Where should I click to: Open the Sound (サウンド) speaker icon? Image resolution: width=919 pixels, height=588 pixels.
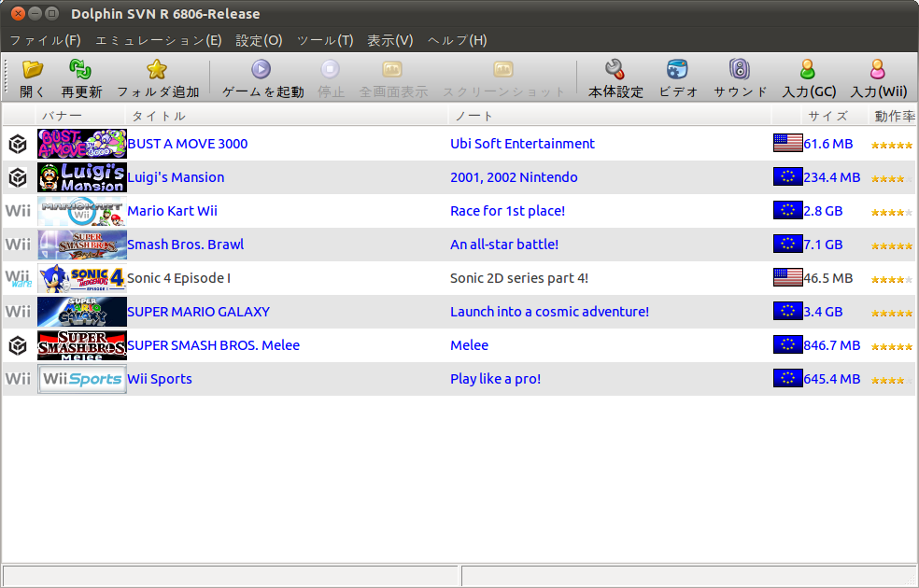(740, 70)
